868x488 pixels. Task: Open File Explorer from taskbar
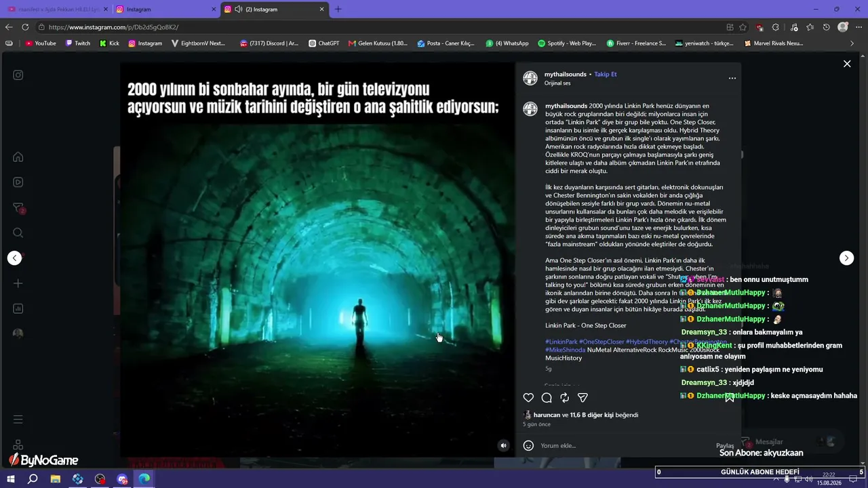point(56,479)
